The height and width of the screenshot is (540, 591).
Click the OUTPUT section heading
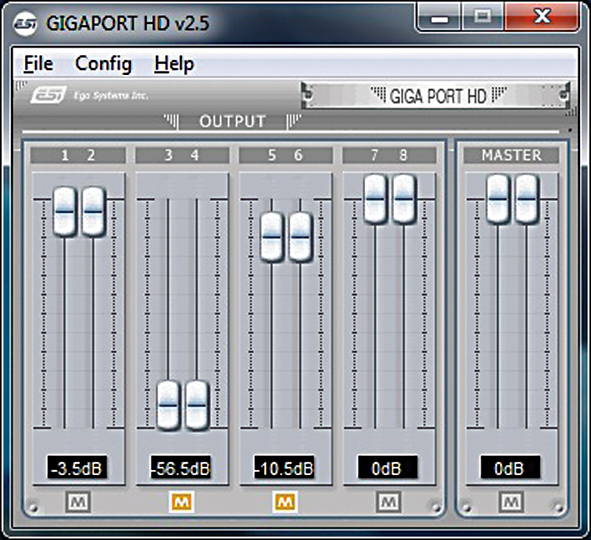pos(233,121)
